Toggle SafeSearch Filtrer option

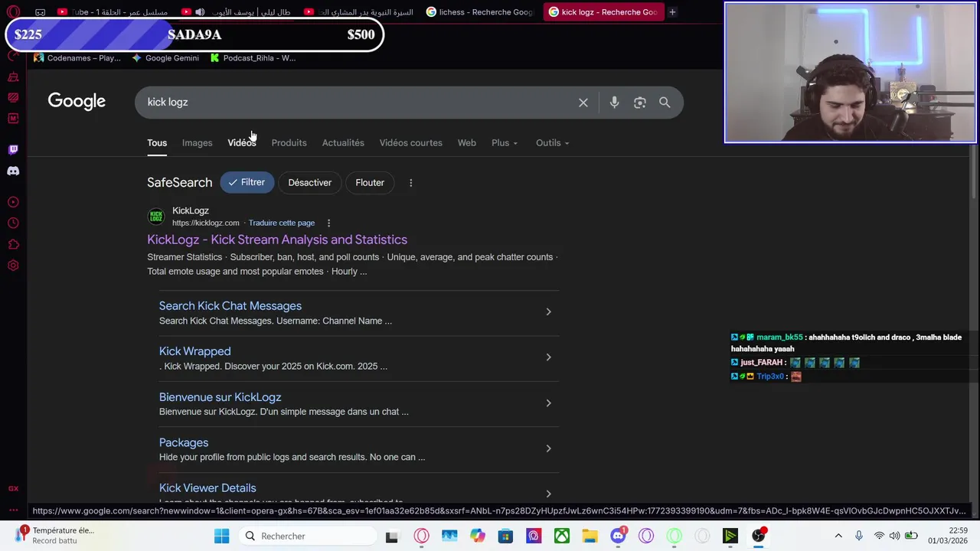click(247, 183)
